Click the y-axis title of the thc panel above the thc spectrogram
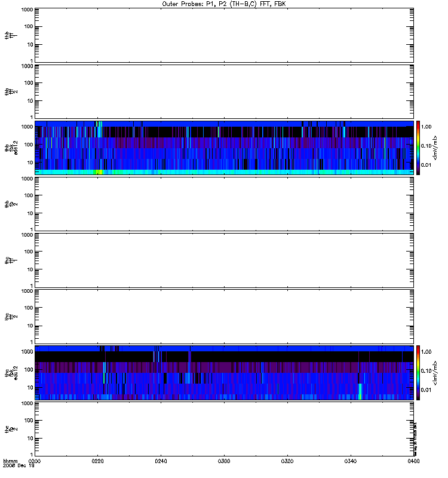Screen dimensions: 448x478 [11, 317]
